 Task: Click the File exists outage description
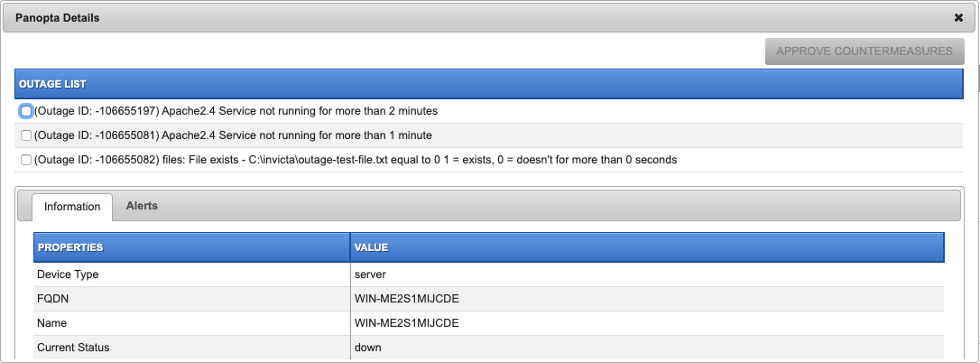tap(356, 160)
